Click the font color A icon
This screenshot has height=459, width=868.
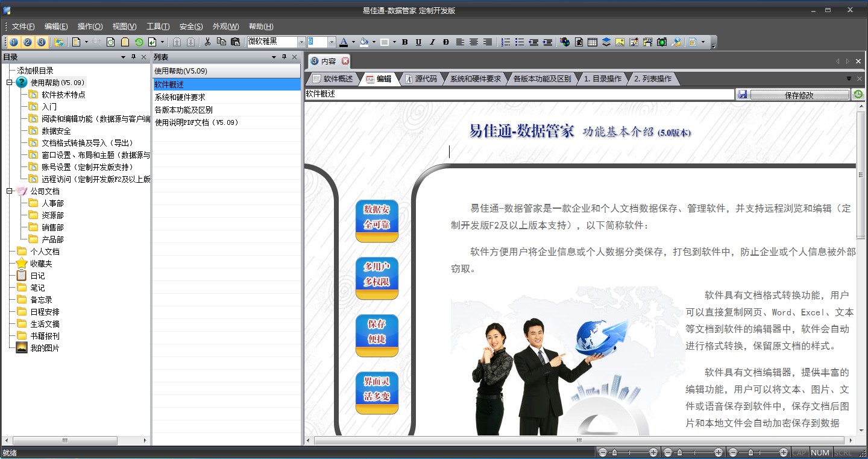click(x=344, y=42)
